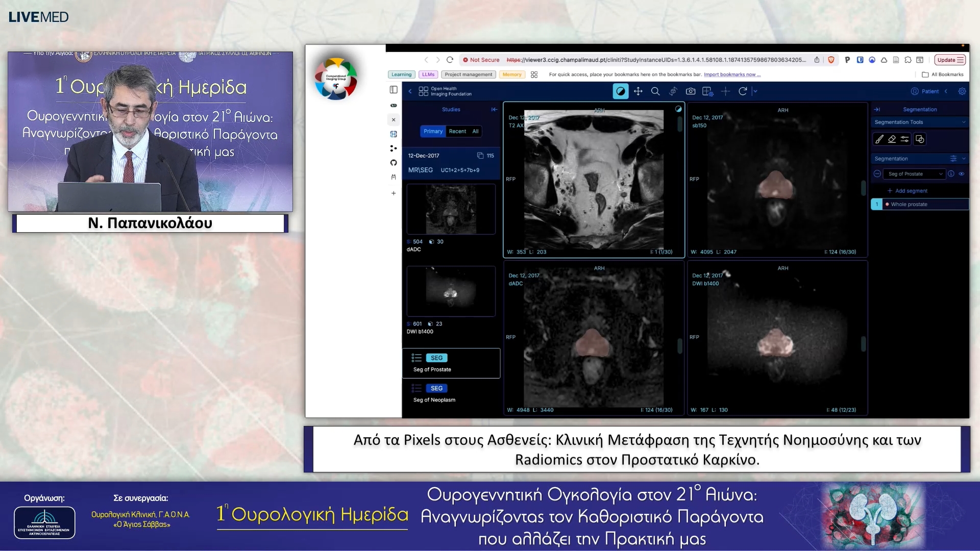Select the Zoom magnifier tool
The image size is (980, 551).
pos(655,91)
